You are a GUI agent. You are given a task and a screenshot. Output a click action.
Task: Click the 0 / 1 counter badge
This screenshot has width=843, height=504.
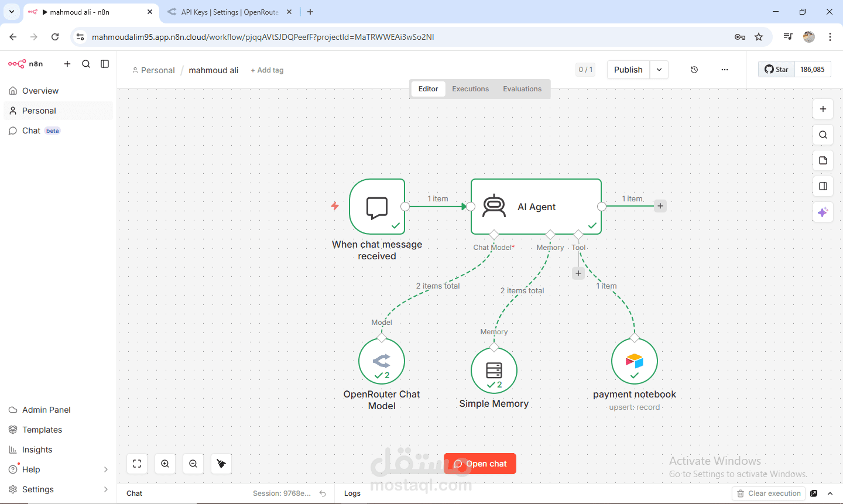[x=585, y=70]
